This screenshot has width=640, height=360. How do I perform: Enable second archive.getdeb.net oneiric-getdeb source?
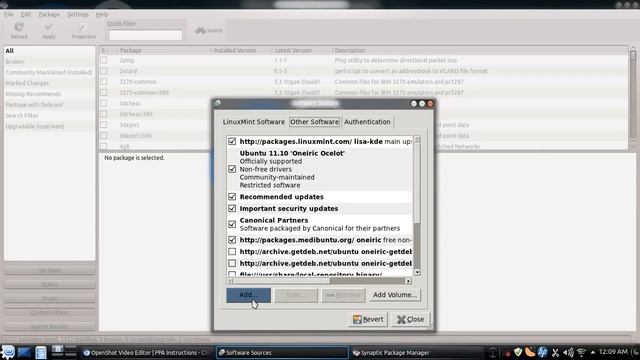232,264
